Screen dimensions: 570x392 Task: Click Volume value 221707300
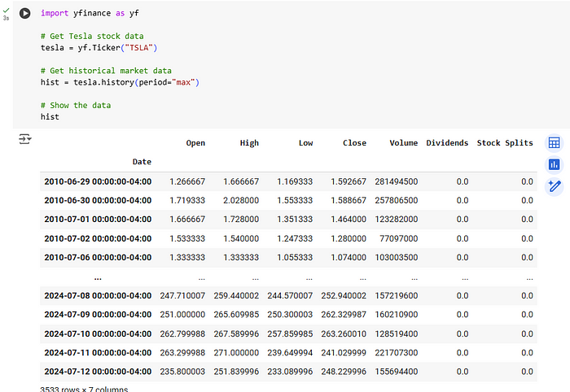(x=397, y=353)
